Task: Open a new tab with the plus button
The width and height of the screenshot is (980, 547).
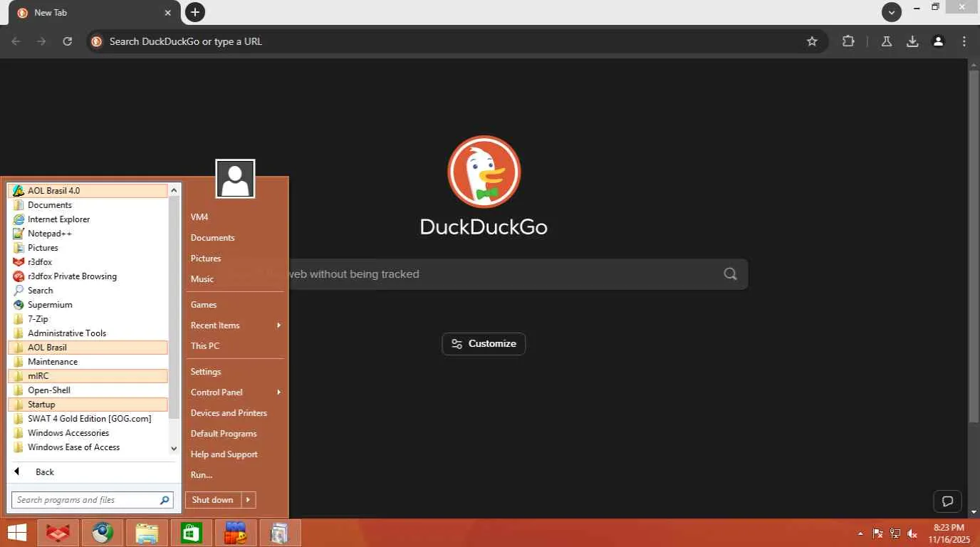Action: (x=195, y=12)
